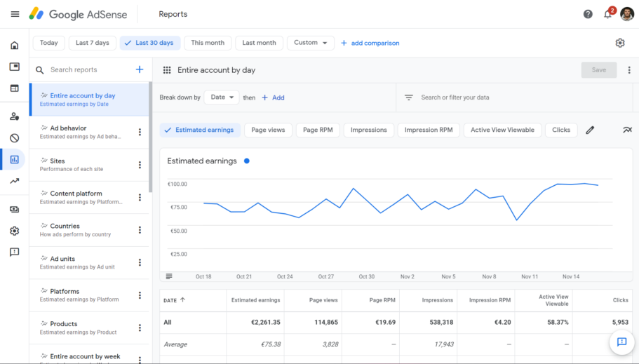Go to Home in left sidebar

click(15, 46)
